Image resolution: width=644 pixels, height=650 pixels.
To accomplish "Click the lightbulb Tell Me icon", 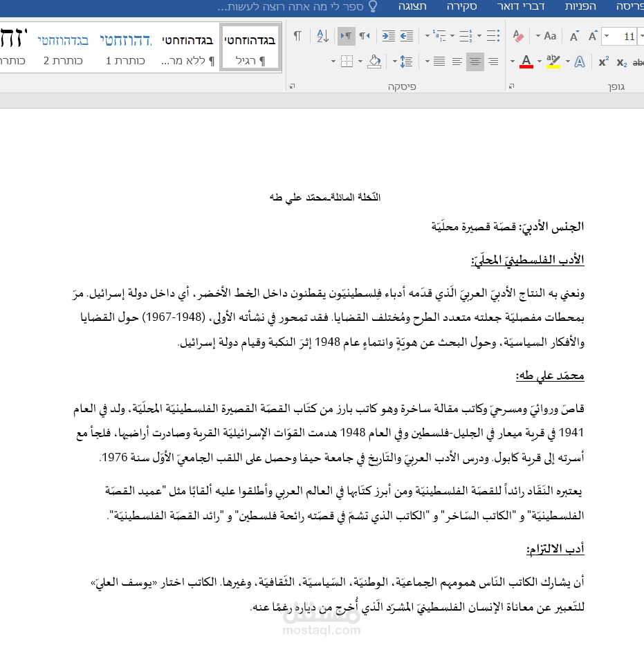I will [x=373, y=6].
